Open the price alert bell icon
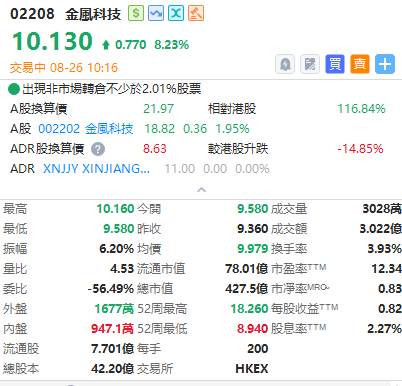Screen dimensions: 402x386 coord(285,64)
